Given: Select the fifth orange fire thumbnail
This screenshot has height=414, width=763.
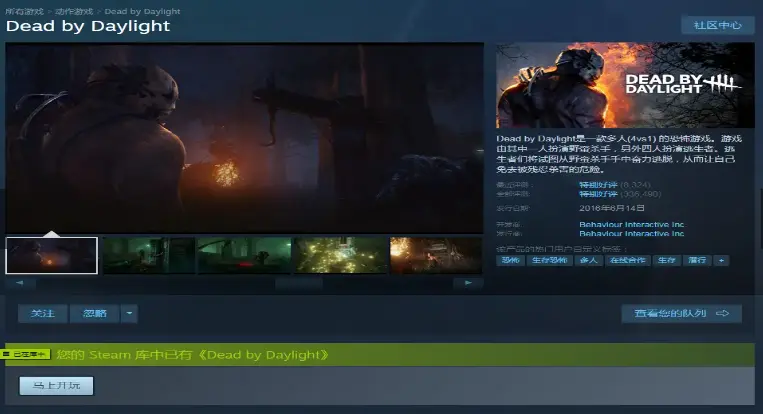Looking at the screenshot, I should click(436, 255).
